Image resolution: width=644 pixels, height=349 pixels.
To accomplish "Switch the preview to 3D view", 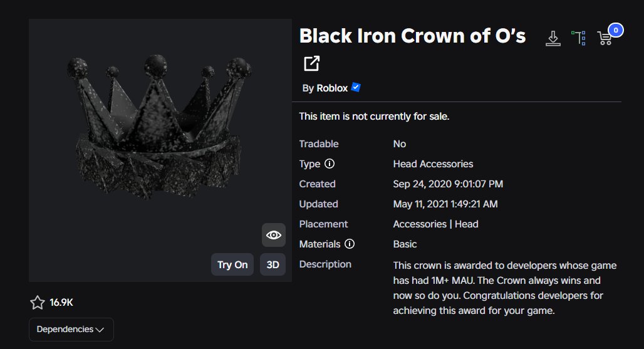I will coord(273,264).
